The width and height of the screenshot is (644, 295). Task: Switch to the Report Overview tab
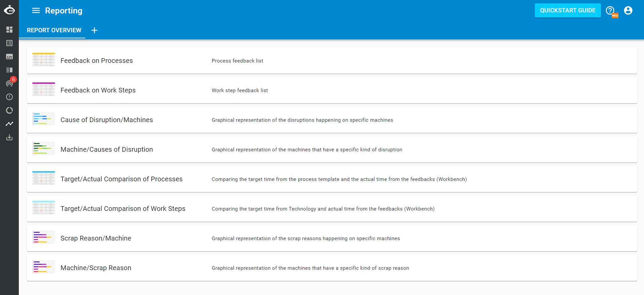click(x=54, y=30)
